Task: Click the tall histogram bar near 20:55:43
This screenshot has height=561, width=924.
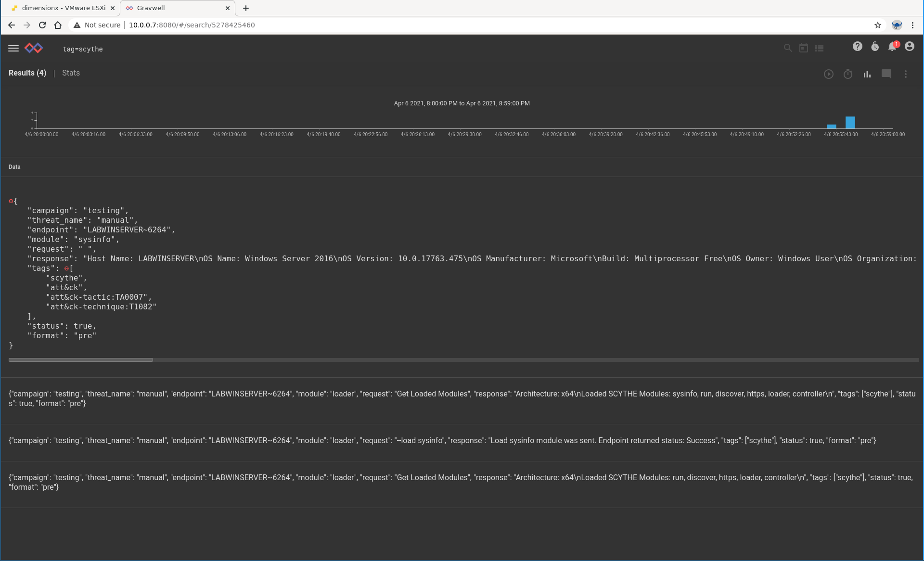Action: tap(850, 122)
